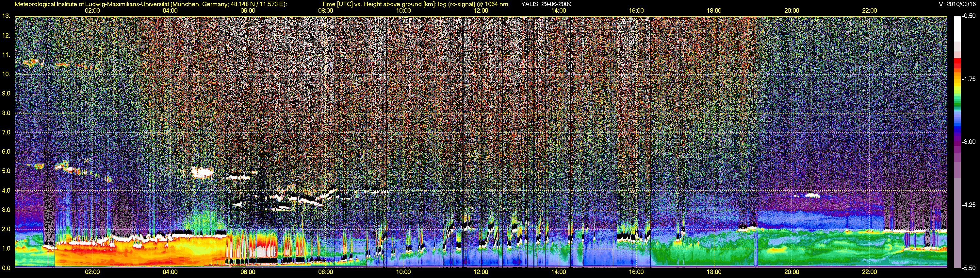Click the '-3.00' colorbar scale value
This screenshot has height=278, width=980.
[969, 142]
